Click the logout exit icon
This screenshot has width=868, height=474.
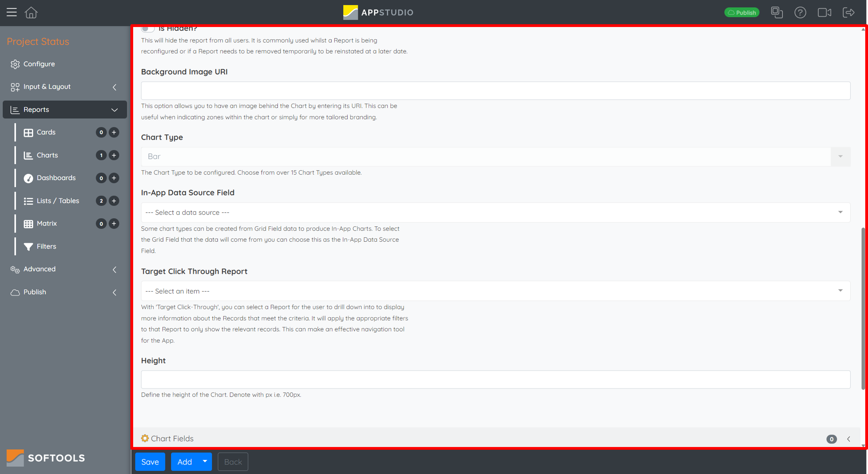pos(849,12)
